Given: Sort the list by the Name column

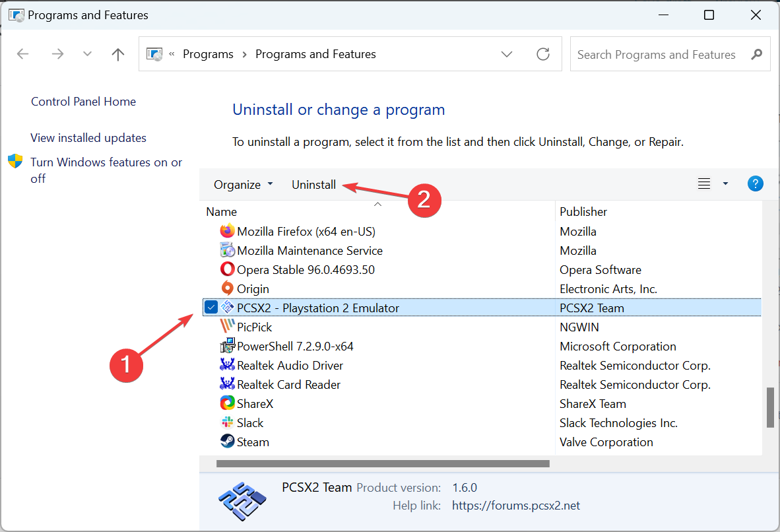Looking at the screenshot, I should pos(221,211).
